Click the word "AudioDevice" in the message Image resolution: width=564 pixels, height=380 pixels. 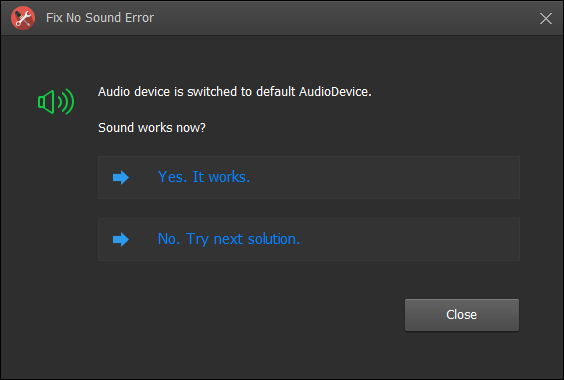tap(334, 92)
